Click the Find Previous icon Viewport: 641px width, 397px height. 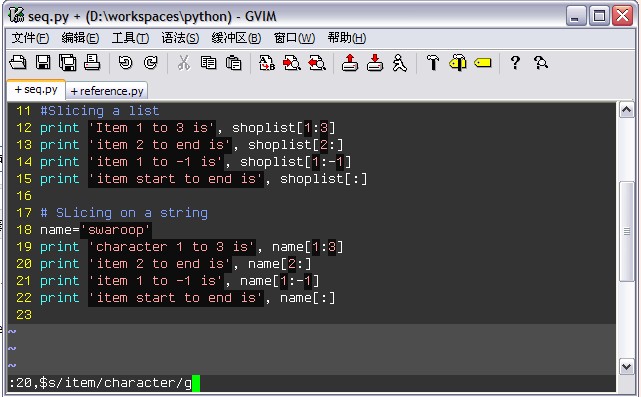click(317, 63)
